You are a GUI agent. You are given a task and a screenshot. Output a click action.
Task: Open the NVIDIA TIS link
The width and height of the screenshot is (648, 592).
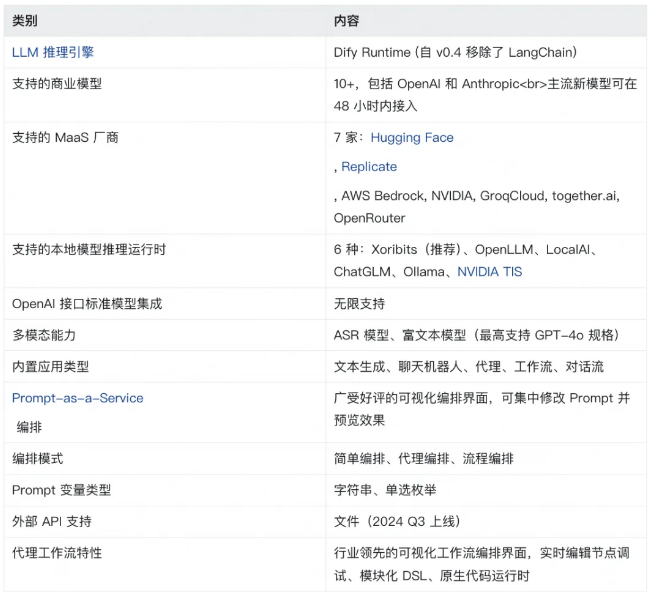click(490, 272)
